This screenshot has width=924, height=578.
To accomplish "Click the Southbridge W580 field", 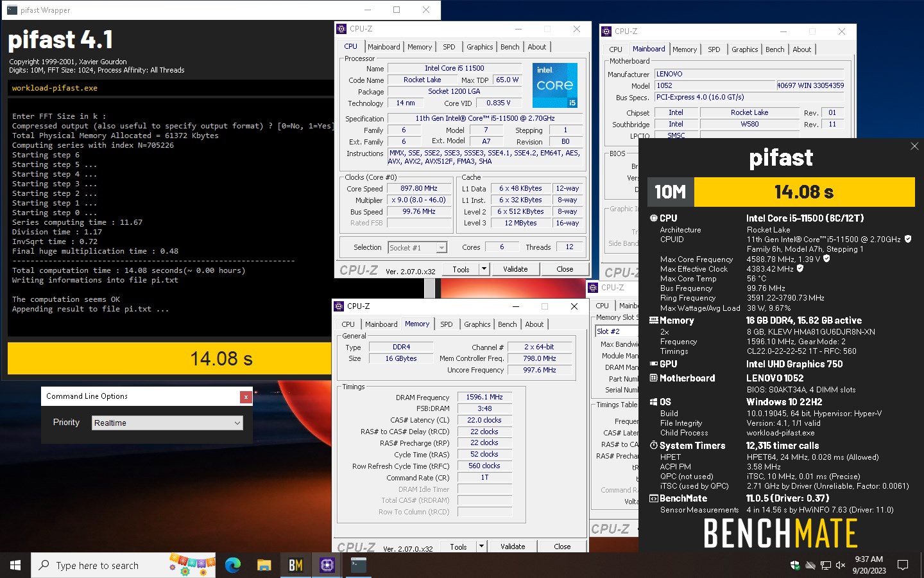I will coord(749,124).
